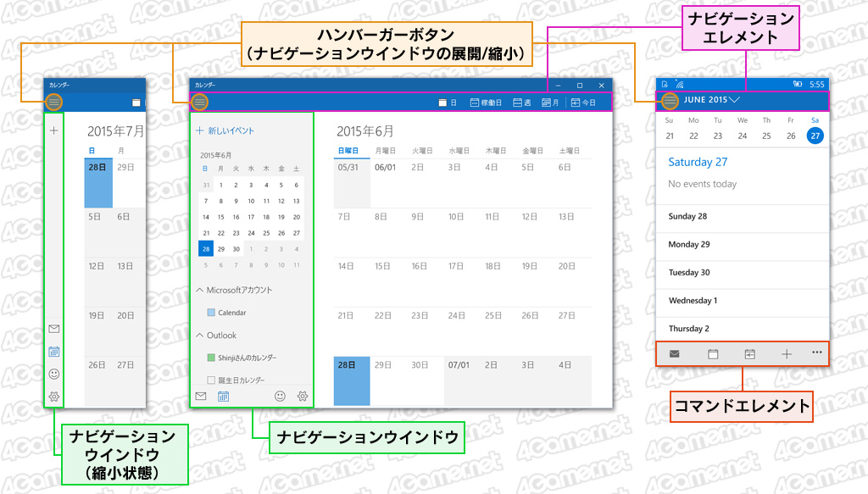Enable the 誕生日カレンダー checkbox

tap(212, 380)
